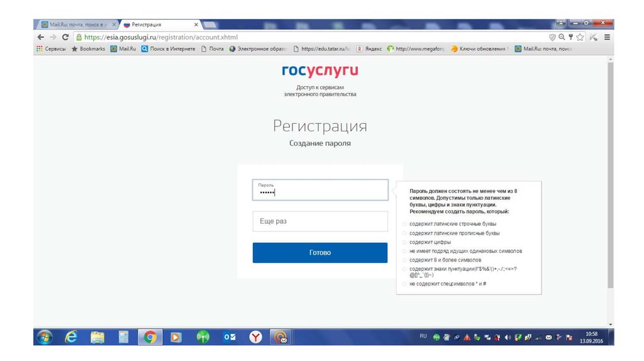Image resolution: width=644 pixels, height=361 pixels.
Task: Click the Еще раз password field
Action: click(319, 221)
